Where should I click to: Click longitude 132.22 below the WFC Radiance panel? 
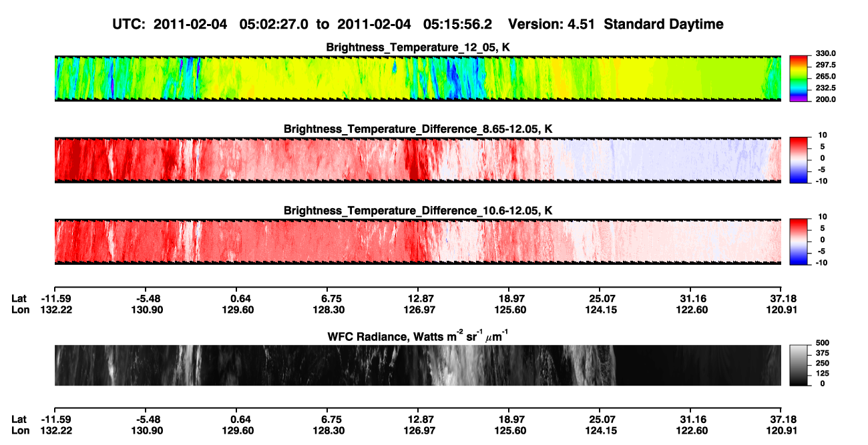coord(55,430)
